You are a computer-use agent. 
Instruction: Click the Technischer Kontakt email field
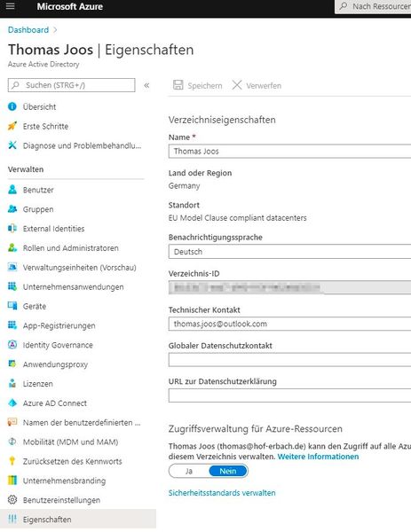(x=289, y=324)
